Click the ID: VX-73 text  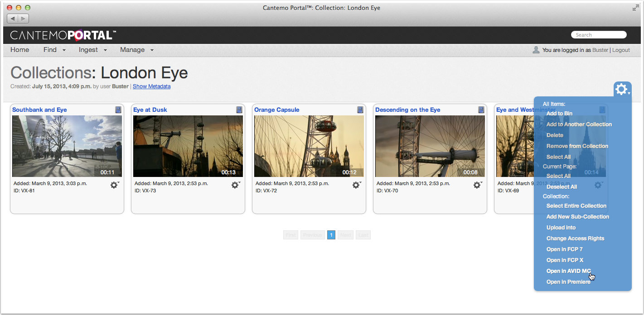click(145, 191)
